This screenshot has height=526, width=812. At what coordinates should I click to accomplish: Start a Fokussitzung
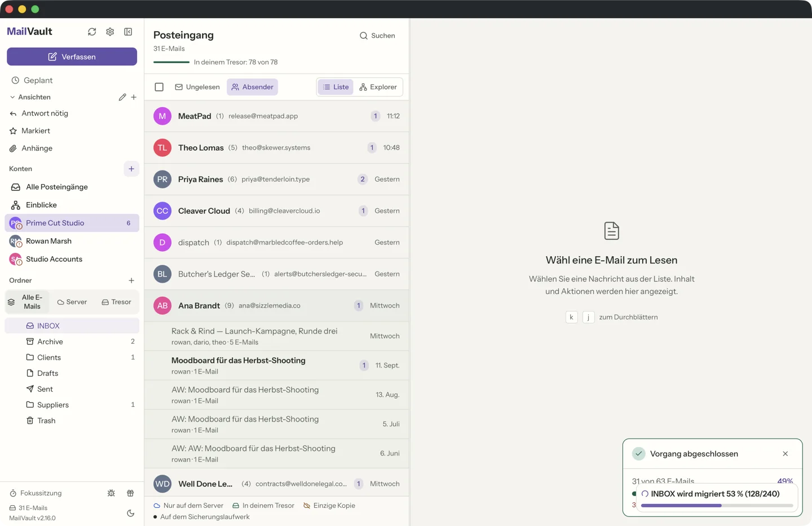pyautogui.click(x=36, y=493)
